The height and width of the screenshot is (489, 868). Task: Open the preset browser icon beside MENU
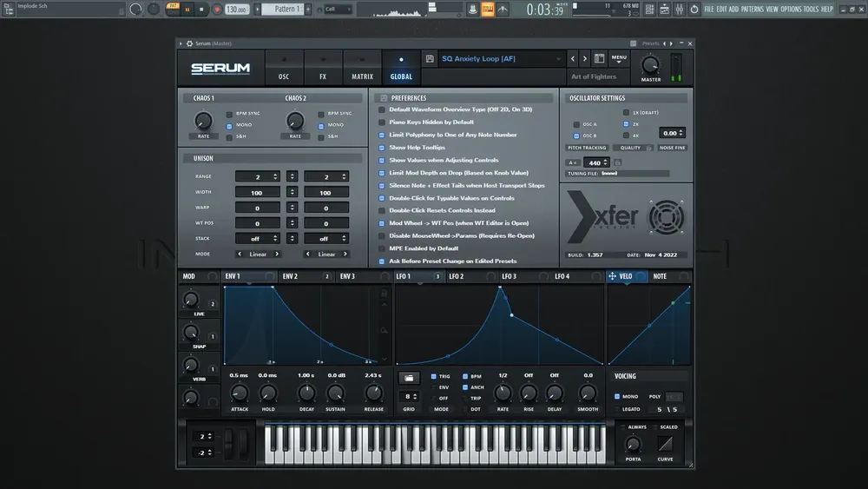click(x=599, y=59)
